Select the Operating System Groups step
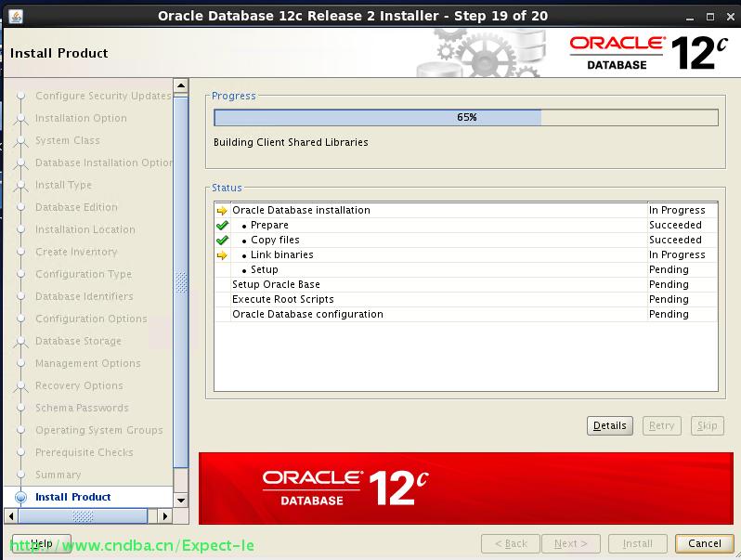 (x=99, y=430)
